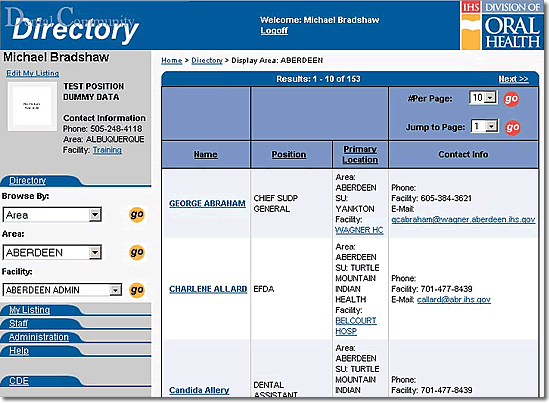Open the Jump to Page dropdown

click(485, 126)
